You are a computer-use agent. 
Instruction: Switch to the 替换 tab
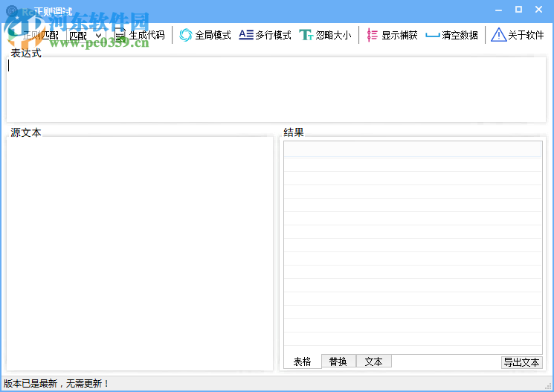(x=338, y=362)
